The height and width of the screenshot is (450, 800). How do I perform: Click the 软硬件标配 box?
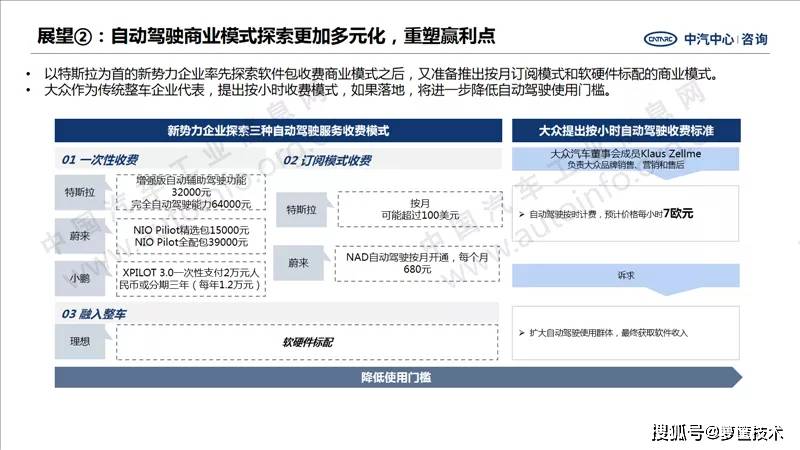tap(307, 342)
